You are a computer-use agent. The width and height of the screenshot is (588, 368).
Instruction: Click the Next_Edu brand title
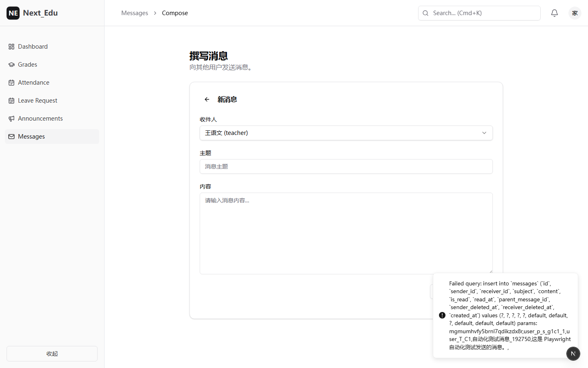pos(40,13)
